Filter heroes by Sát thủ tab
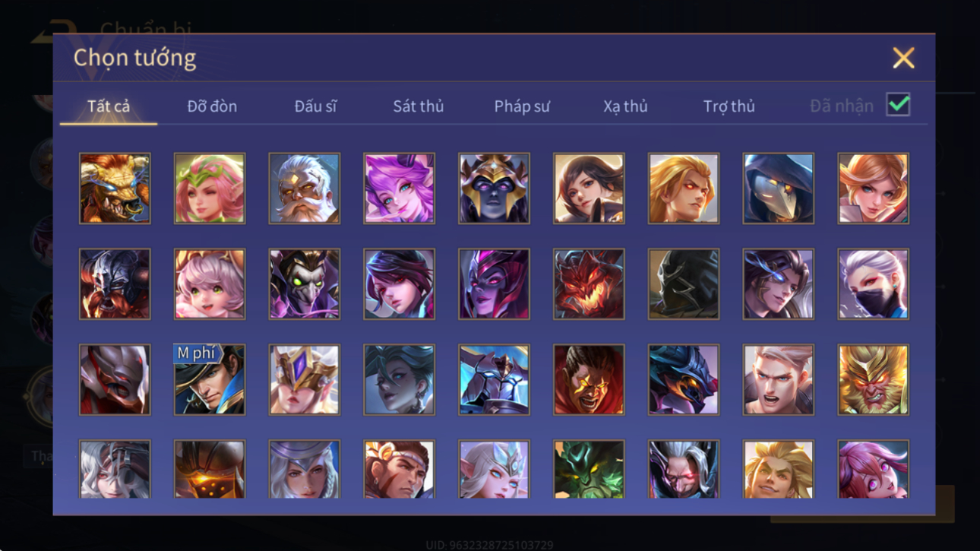 tap(418, 106)
